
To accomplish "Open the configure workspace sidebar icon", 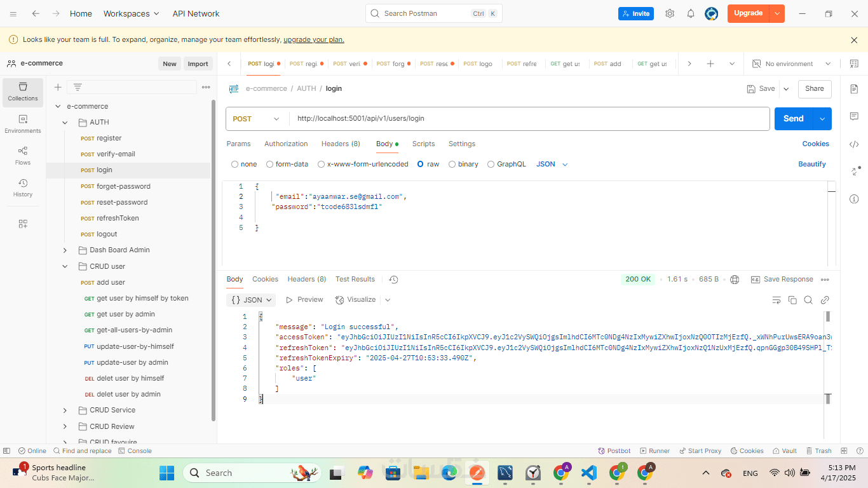I will pyautogui.click(x=23, y=224).
